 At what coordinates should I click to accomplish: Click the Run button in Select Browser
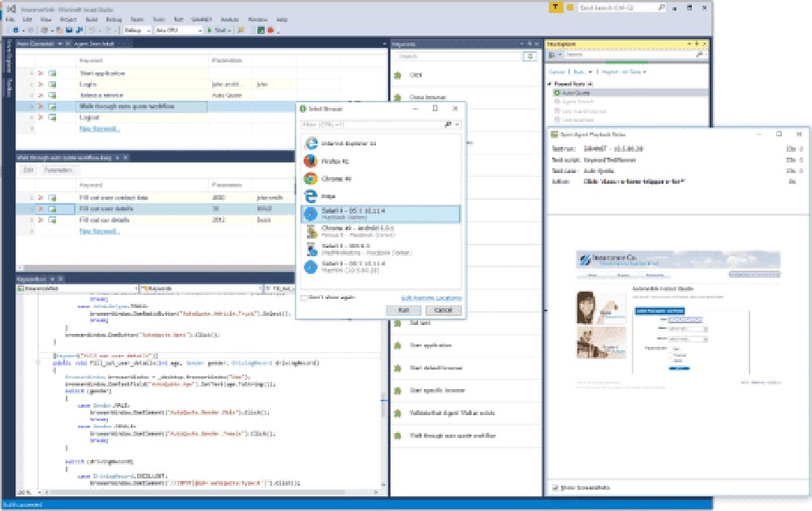(404, 310)
